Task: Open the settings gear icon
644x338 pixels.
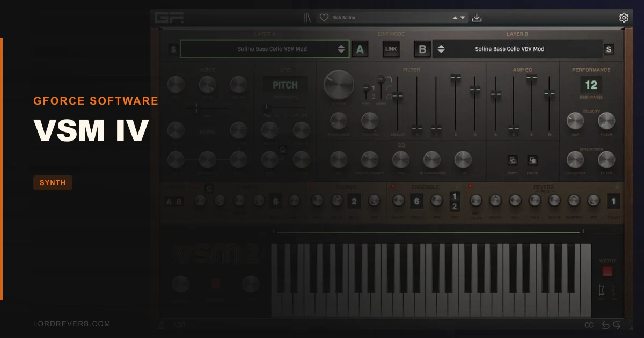Action: pyautogui.click(x=624, y=18)
